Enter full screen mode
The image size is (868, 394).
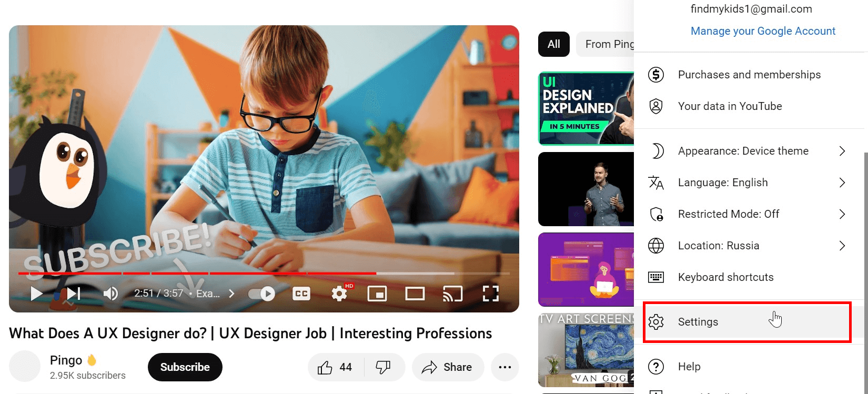pos(490,294)
